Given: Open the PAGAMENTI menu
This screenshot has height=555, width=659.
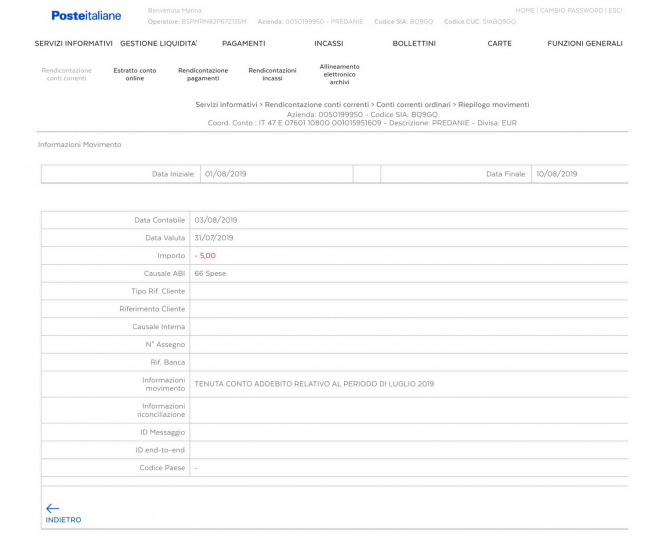Looking at the screenshot, I should click(x=243, y=44).
